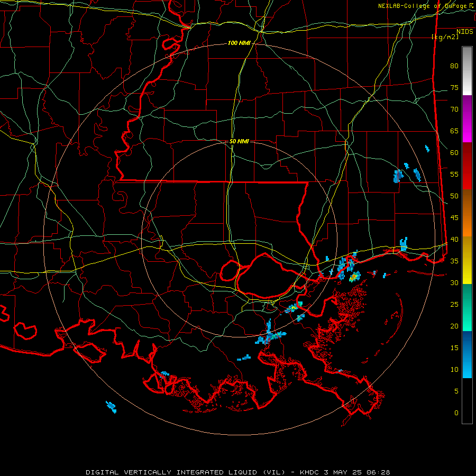Image resolution: width=476 pixels, height=476 pixels.
Task: Click the 80 value on color scale
Action: tap(454, 66)
